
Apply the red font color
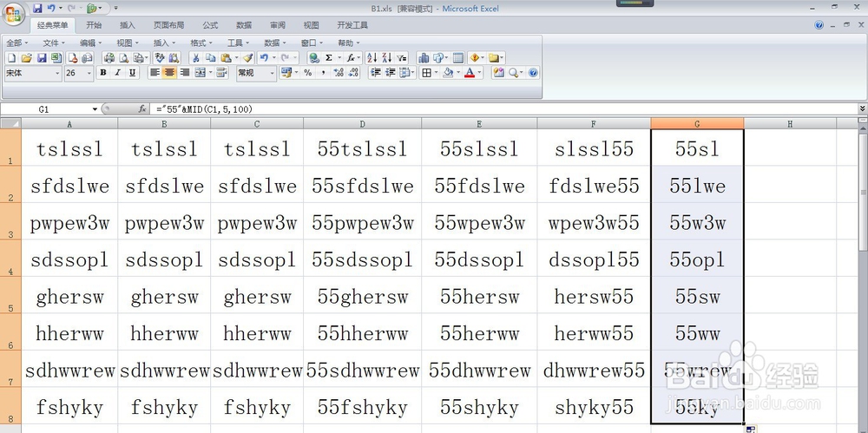click(470, 73)
